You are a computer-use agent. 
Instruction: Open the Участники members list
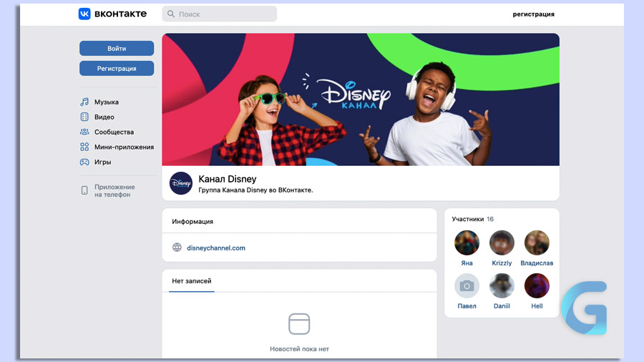click(467, 219)
